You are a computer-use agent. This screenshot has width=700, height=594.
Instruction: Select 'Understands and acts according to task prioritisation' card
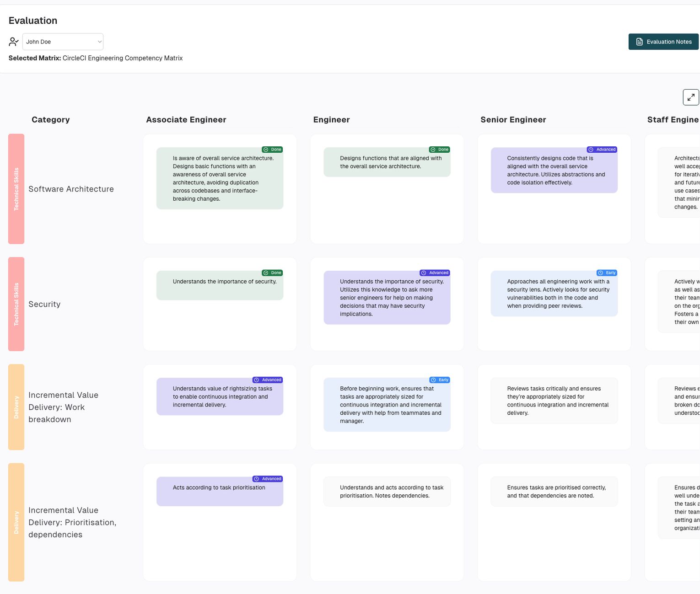click(x=387, y=492)
